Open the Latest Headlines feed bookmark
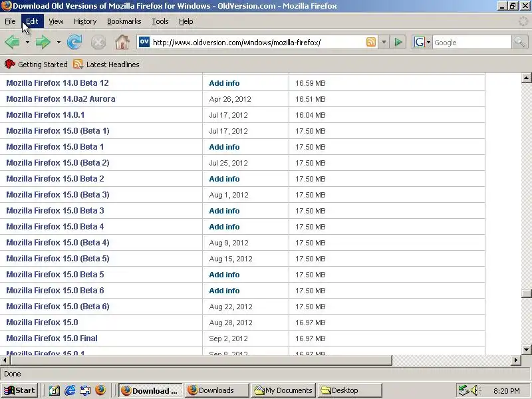The image size is (532, 399). coord(106,64)
